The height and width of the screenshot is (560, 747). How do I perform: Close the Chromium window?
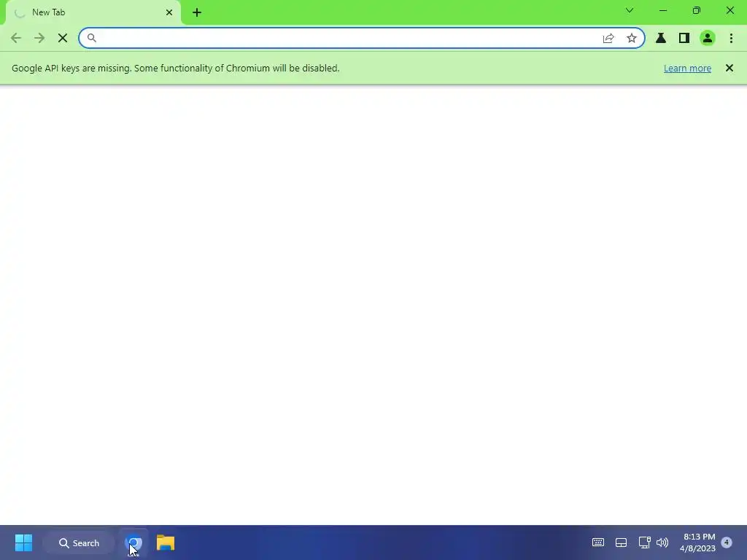729,10
